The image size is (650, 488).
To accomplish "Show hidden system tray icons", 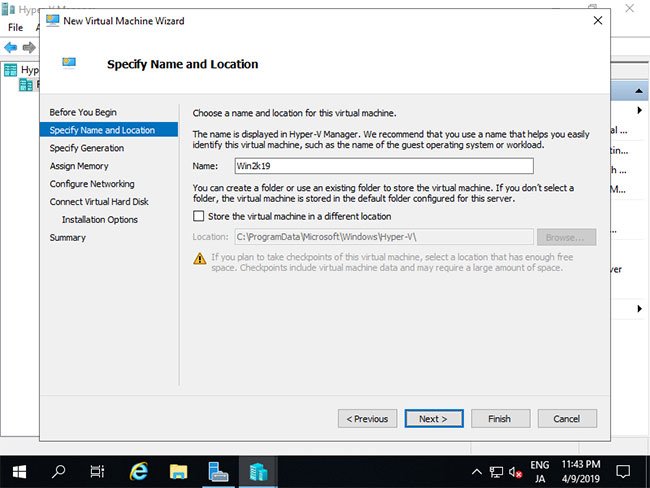I will [477, 472].
